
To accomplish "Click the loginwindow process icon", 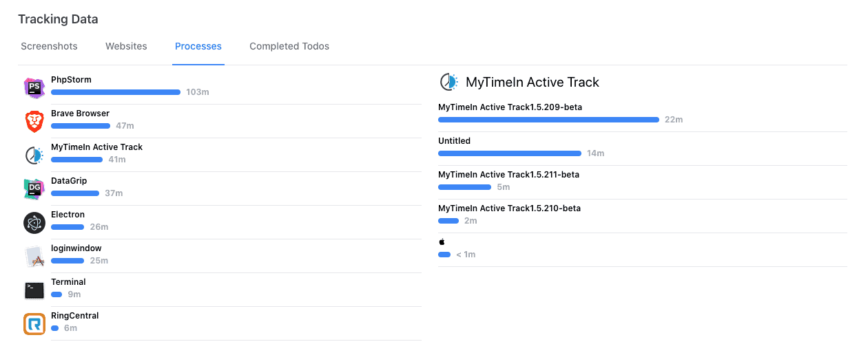I will (34, 256).
